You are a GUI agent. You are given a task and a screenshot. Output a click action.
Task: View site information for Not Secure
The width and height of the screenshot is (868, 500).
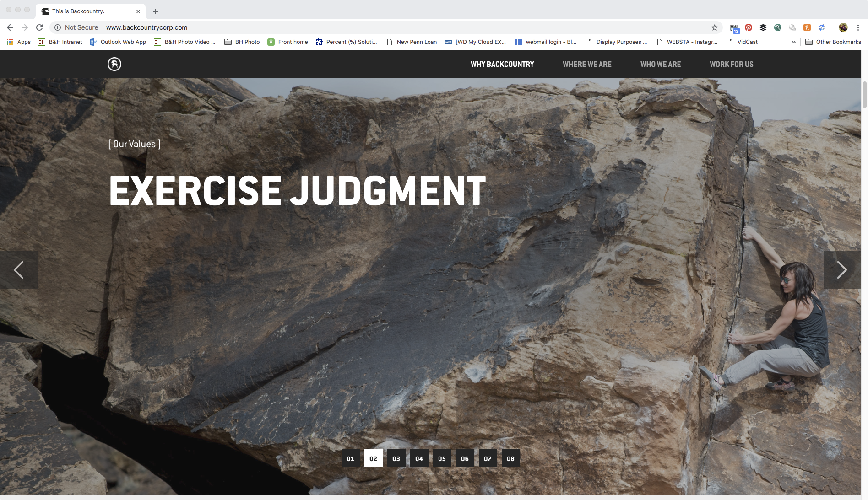pyautogui.click(x=76, y=27)
